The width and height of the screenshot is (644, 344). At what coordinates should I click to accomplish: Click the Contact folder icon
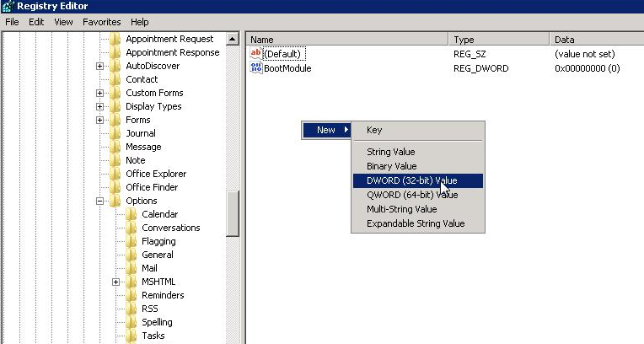[115, 79]
